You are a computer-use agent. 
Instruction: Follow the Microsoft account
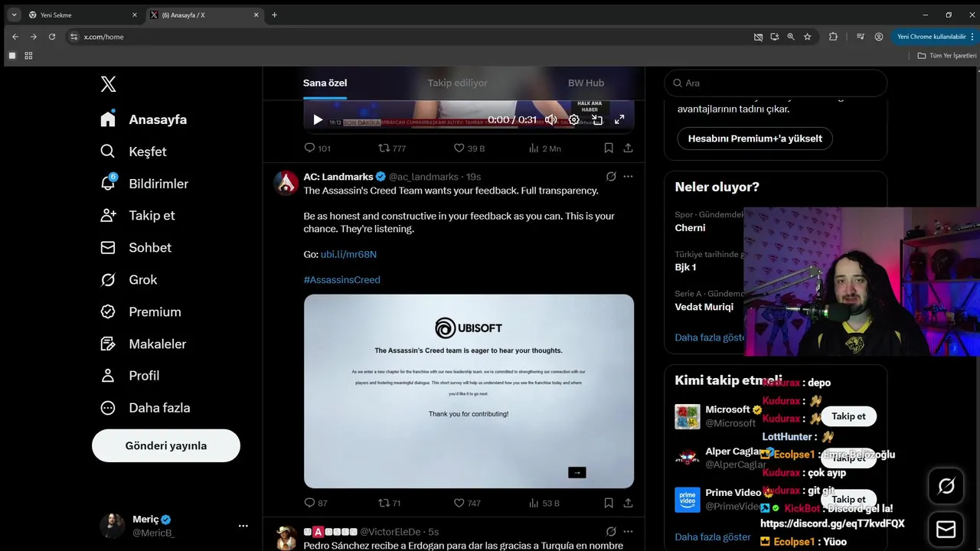click(x=848, y=416)
